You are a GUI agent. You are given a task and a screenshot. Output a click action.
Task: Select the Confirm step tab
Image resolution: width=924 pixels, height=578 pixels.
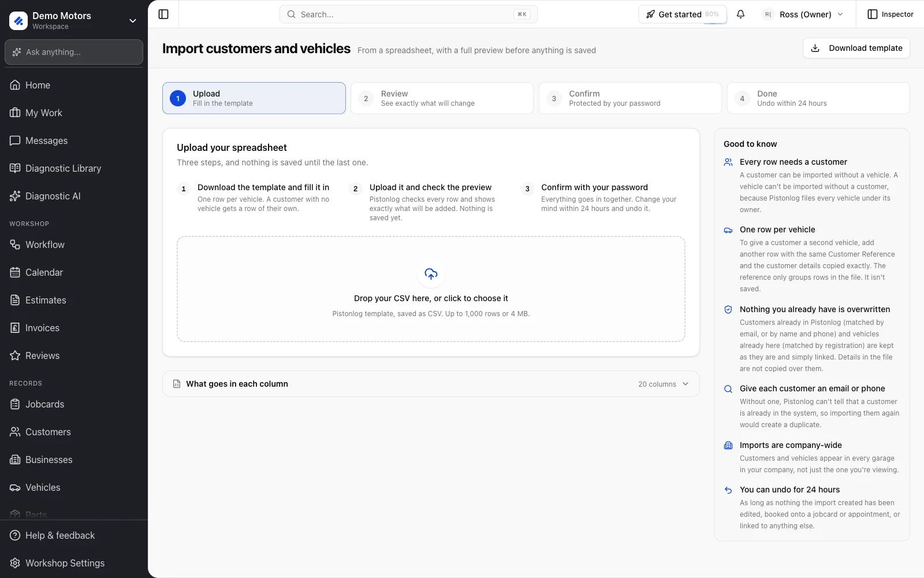click(x=630, y=98)
